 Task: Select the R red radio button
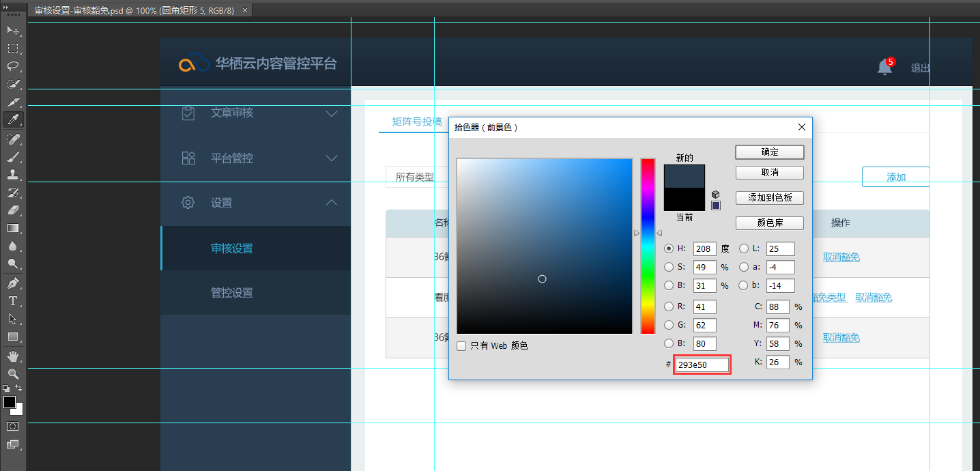click(x=669, y=306)
